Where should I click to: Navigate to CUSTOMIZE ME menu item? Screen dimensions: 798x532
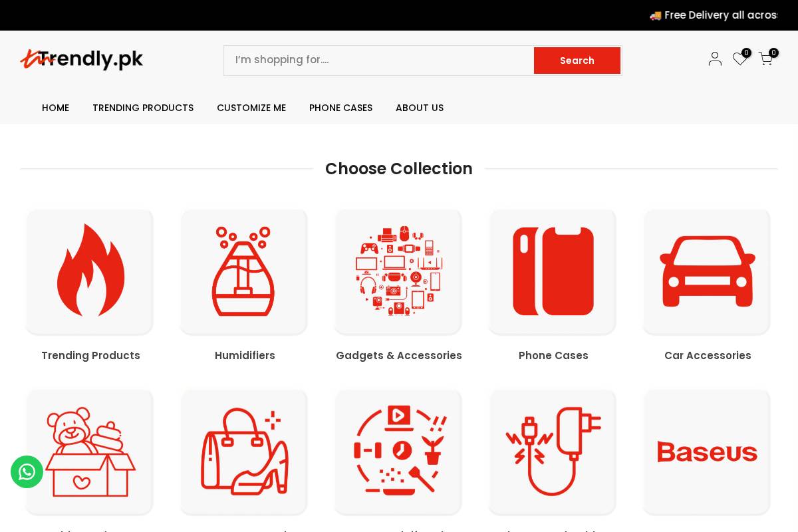click(x=251, y=108)
